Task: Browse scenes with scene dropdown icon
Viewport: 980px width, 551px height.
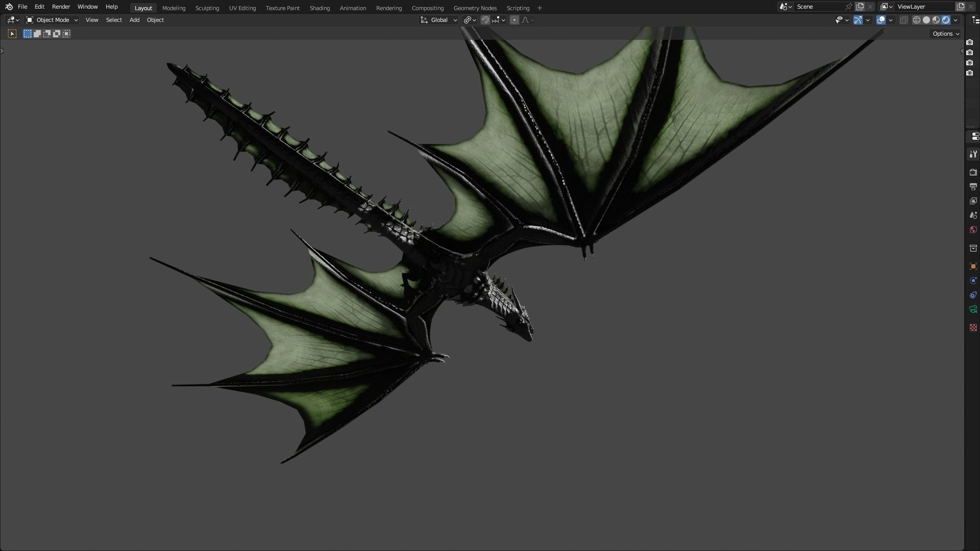Action: [x=786, y=7]
